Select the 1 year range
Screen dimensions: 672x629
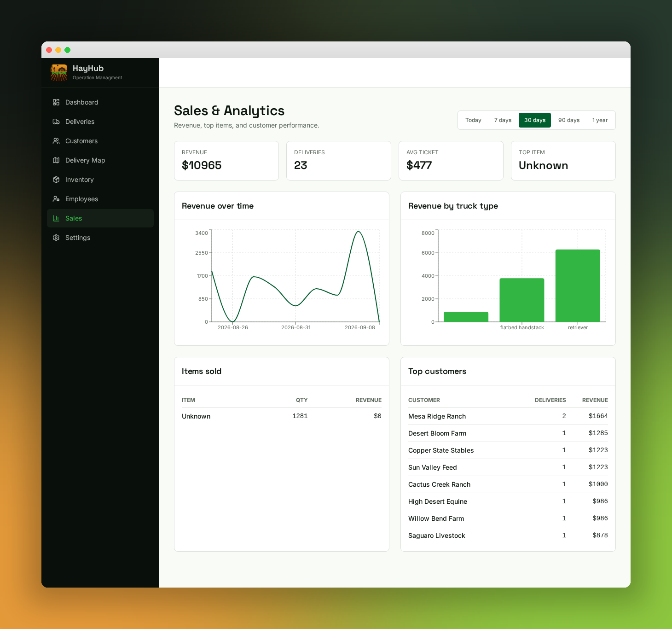pos(600,120)
